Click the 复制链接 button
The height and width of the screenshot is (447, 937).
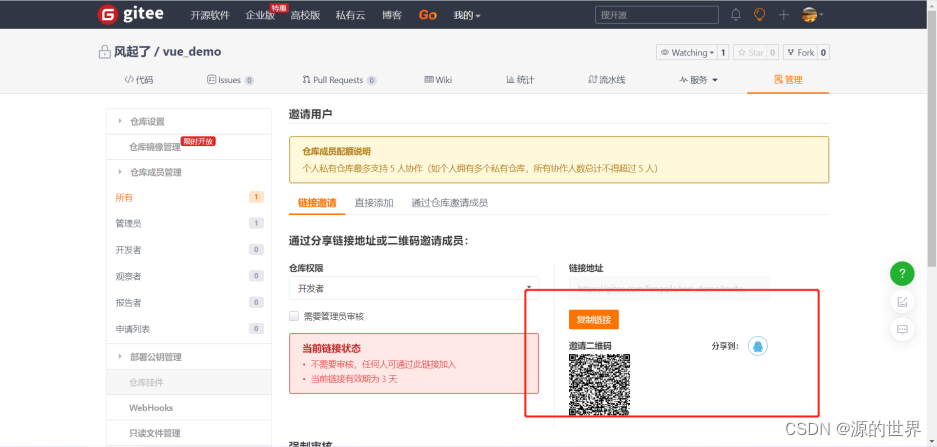[593, 319]
